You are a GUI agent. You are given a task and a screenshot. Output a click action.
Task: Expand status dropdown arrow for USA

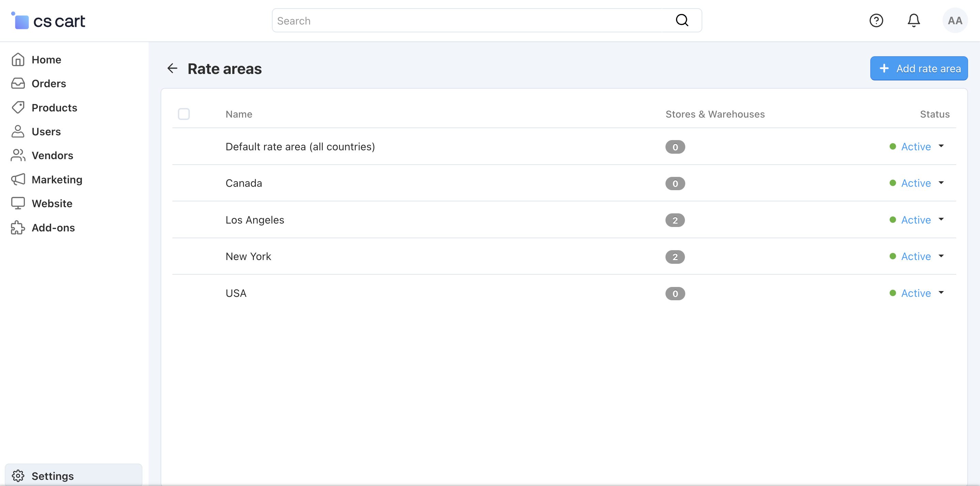click(941, 293)
